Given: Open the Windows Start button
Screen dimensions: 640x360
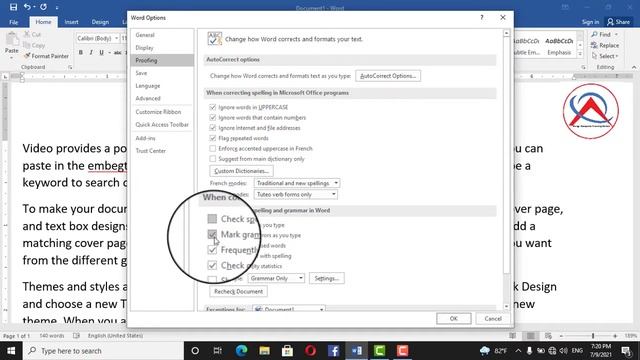Looking at the screenshot, I should (11, 351).
